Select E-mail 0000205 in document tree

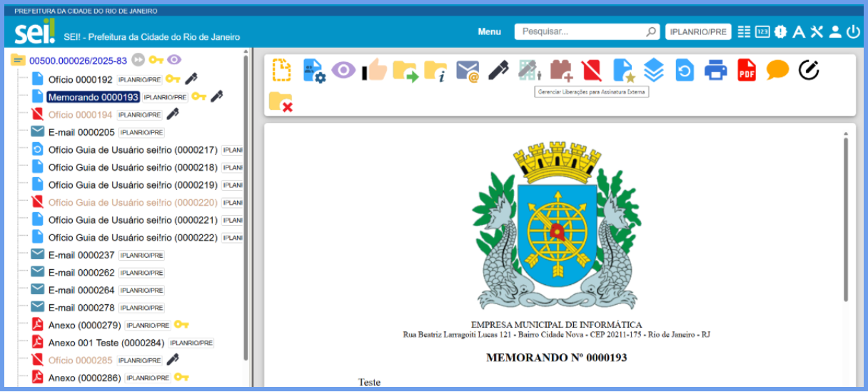(x=81, y=132)
